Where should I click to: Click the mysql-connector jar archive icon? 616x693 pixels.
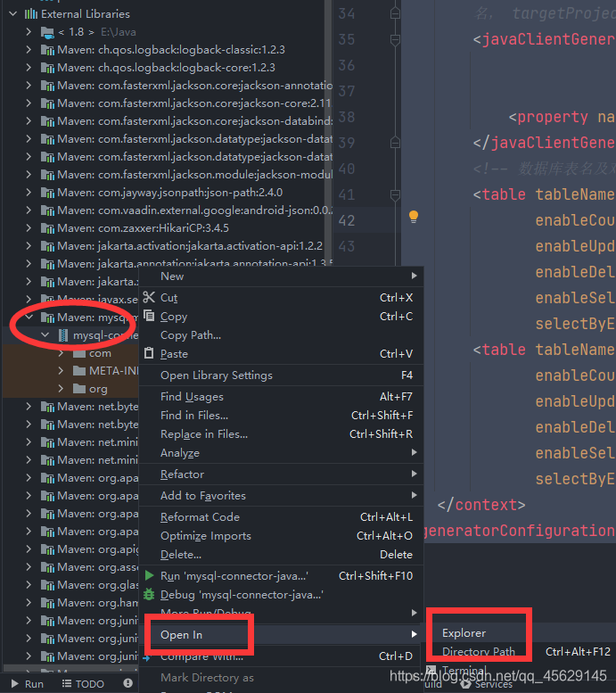coord(63,335)
